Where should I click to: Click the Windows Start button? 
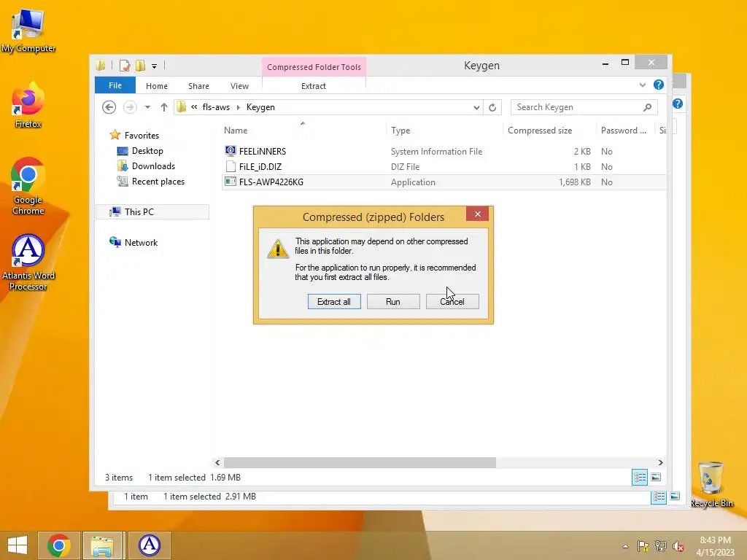pyautogui.click(x=18, y=545)
